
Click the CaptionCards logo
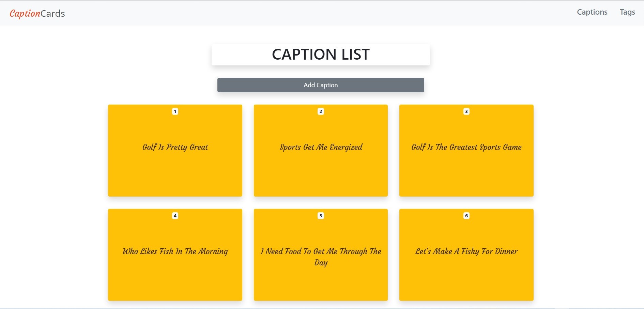[37, 14]
